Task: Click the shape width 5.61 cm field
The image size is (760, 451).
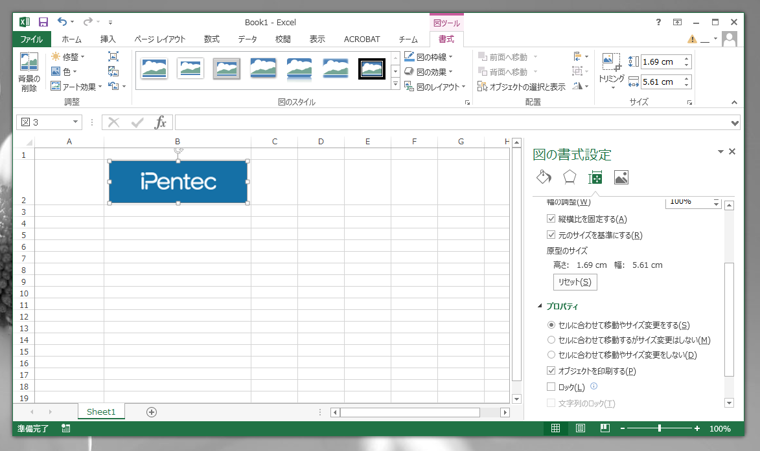Action: pyautogui.click(x=662, y=82)
